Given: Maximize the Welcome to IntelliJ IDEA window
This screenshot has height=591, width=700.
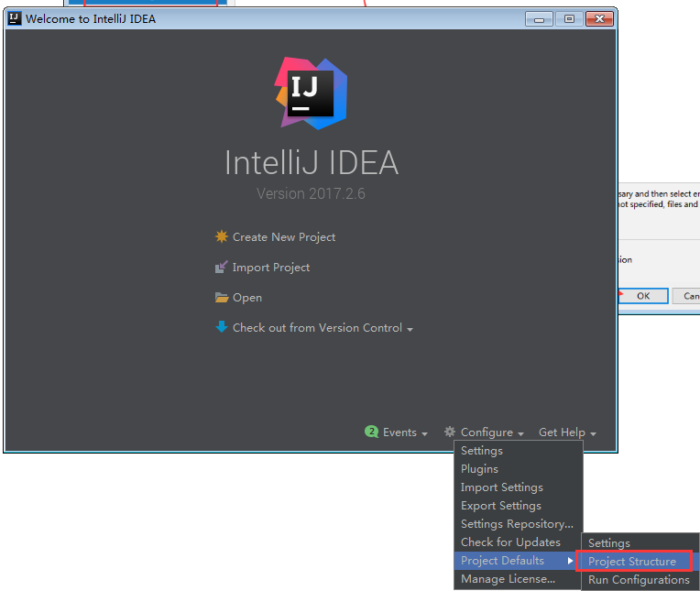Looking at the screenshot, I should coord(569,18).
